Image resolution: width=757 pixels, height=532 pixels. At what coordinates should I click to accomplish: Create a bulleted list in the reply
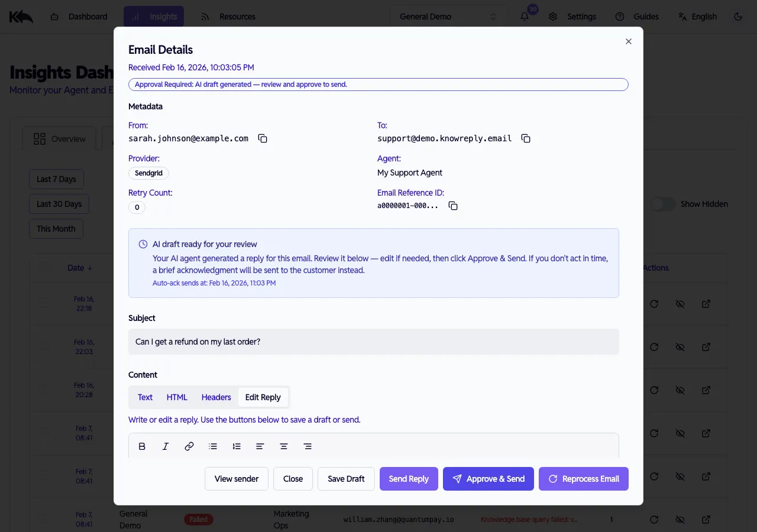213,446
